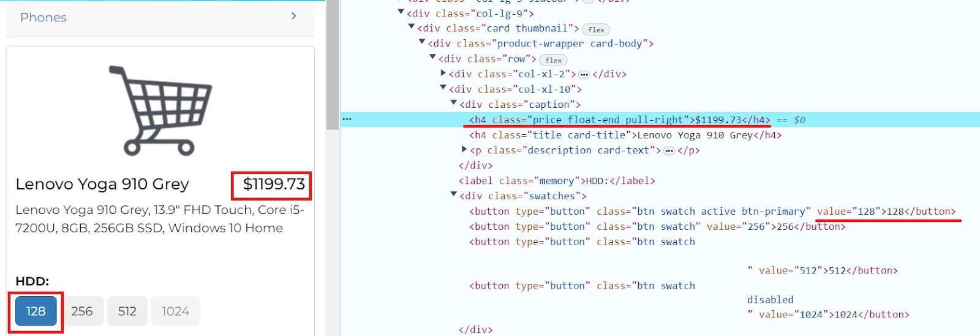Viewport: 980px width, 336px height.
Task: Collapse the row div node
Action: tap(432, 58)
